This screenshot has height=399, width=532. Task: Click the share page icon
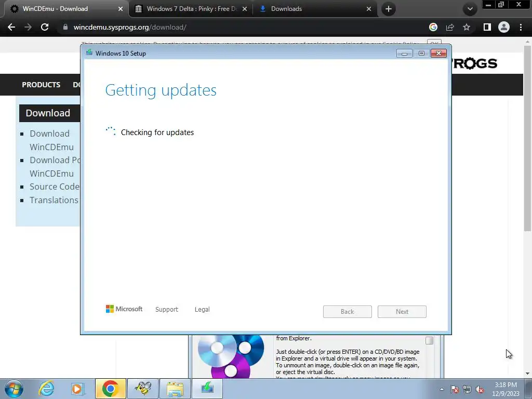point(450,27)
